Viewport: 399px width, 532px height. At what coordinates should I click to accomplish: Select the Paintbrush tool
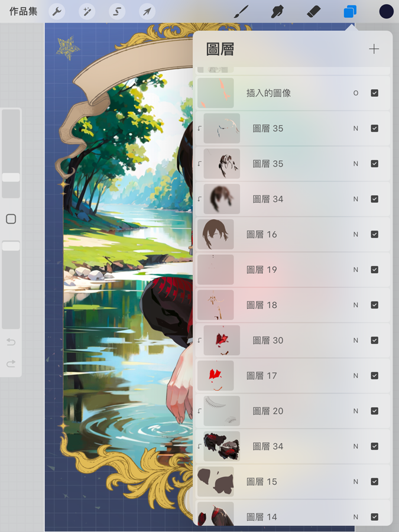tap(241, 12)
